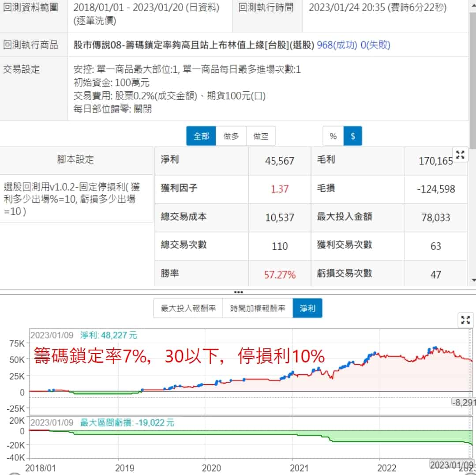The width and height of the screenshot is (476, 475).
Task: Show values in percent with % button
Action: click(333, 136)
